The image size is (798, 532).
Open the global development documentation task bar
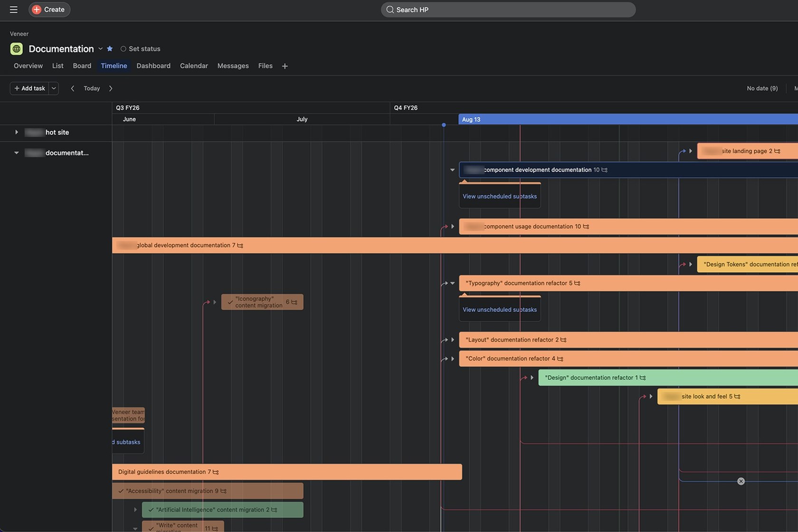(455, 245)
